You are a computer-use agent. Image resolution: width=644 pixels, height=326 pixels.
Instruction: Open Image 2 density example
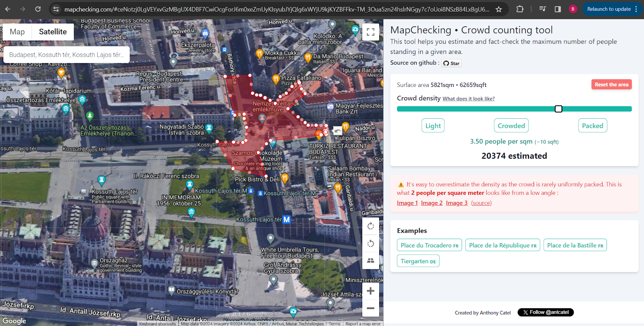(x=432, y=203)
